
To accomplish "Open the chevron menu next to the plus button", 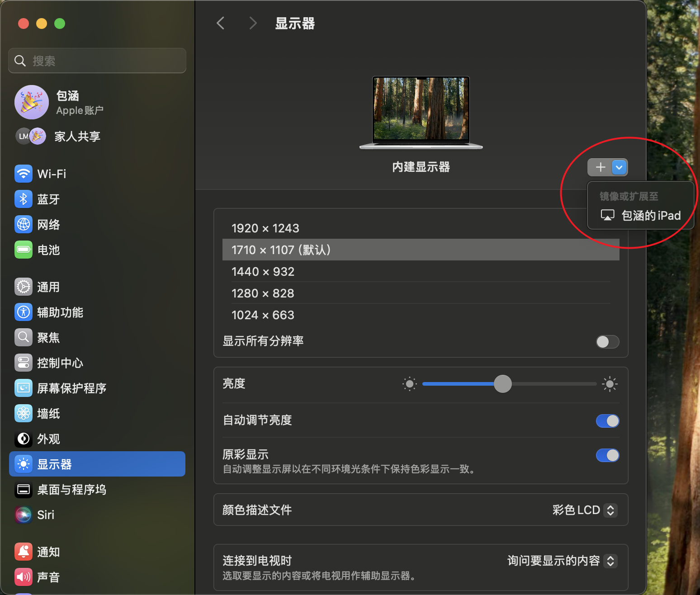I will pyautogui.click(x=619, y=167).
